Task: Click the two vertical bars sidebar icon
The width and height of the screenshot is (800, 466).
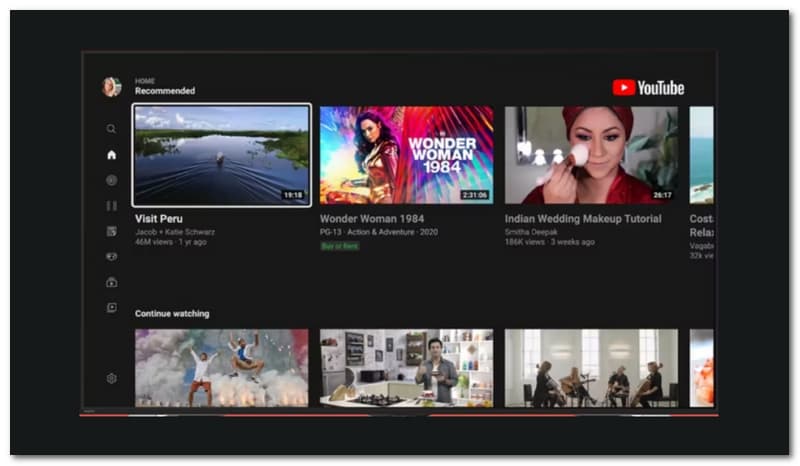Action: click(x=111, y=206)
